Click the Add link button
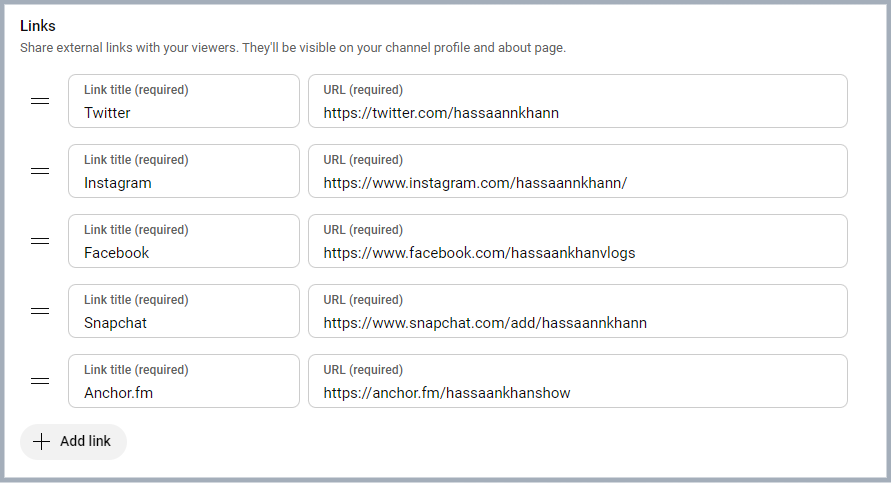The image size is (891, 483). click(x=73, y=442)
